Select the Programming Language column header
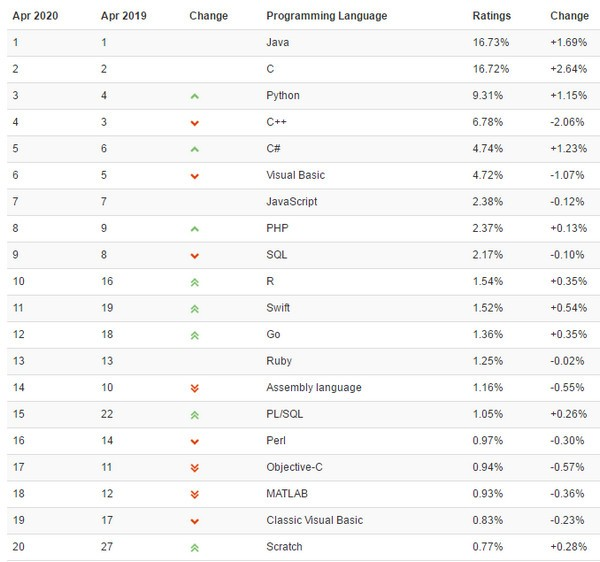Image resolution: width=600 pixels, height=562 pixels. coord(326,16)
